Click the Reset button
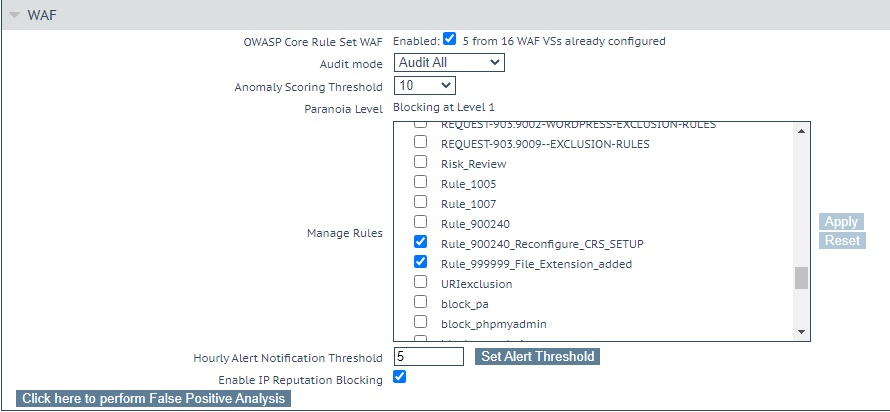890x412 pixels. pyautogui.click(x=842, y=241)
